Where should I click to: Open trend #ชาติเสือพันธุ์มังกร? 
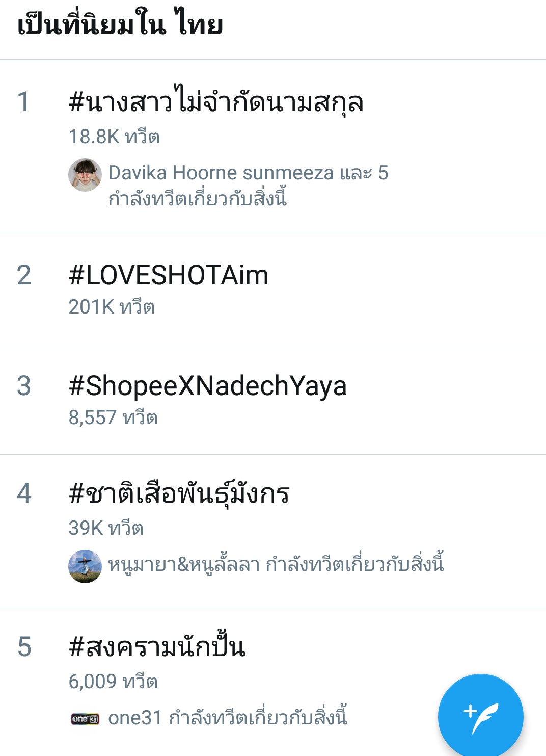coord(179,492)
